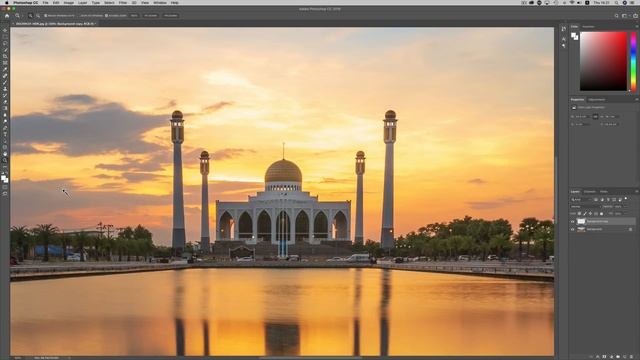
Task: Create a new group folder icon
Action: coord(618,357)
